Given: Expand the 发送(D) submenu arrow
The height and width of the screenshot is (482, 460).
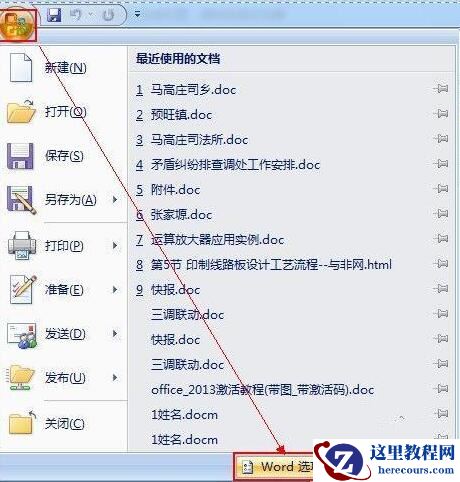Looking at the screenshot, I should [x=115, y=333].
